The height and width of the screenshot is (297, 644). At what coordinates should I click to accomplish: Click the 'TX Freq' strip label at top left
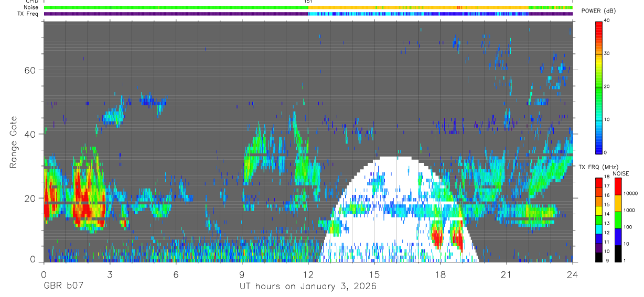click(x=28, y=14)
